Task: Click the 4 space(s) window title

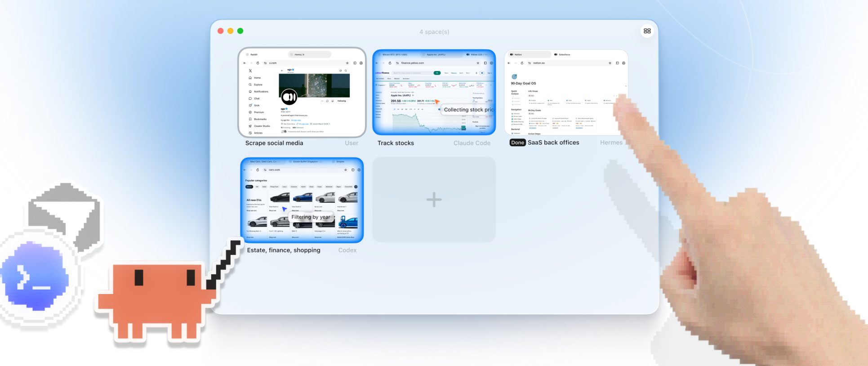Action: pos(434,32)
